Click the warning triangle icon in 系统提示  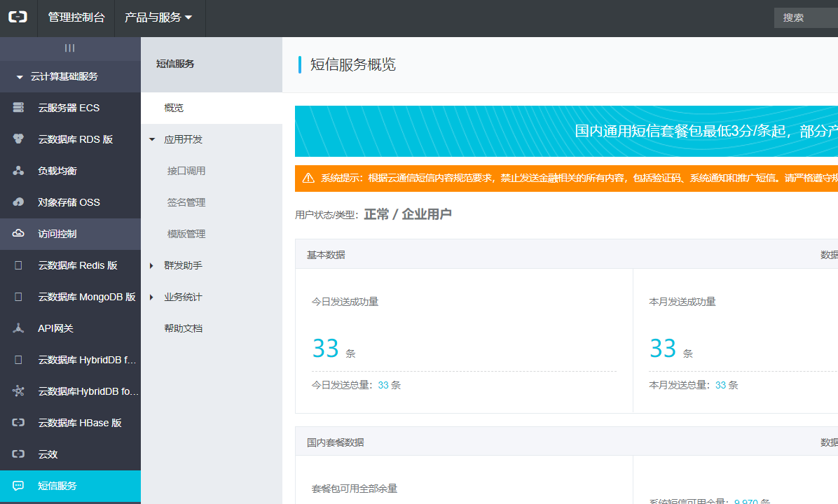coord(308,178)
